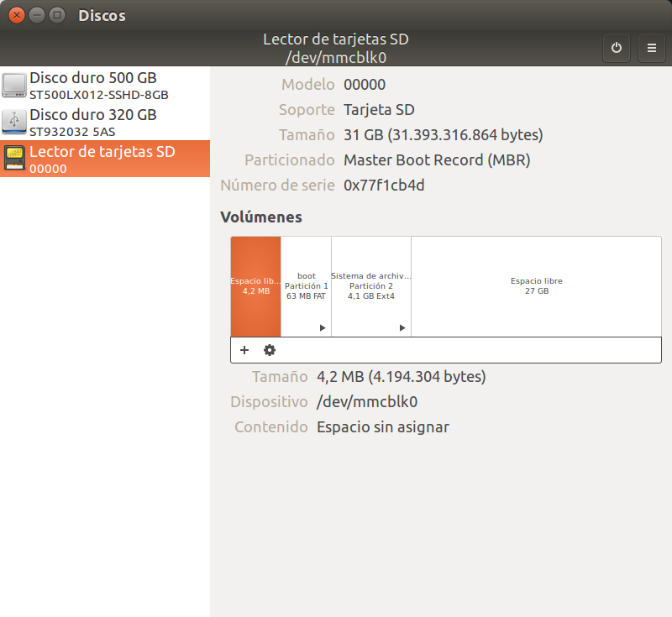The width and height of the screenshot is (672, 617).
Task: Select the 4,1 GB Ext4 Partición 2 block
Action: click(371, 286)
